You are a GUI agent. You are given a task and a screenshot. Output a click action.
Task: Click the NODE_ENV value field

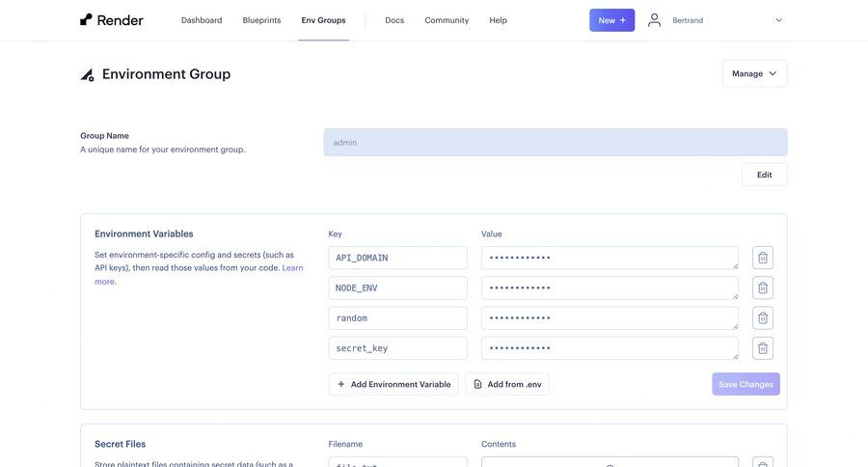[x=610, y=288]
